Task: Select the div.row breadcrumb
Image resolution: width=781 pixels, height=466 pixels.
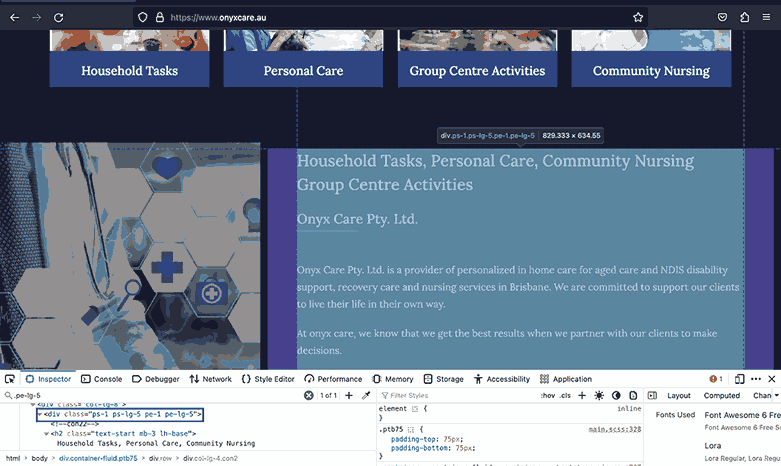Action: [160, 458]
